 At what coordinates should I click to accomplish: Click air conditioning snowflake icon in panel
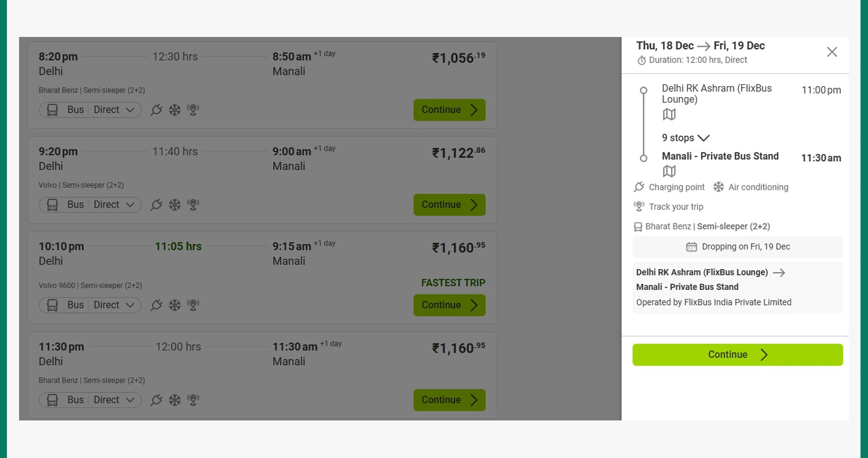coord(718,187)
